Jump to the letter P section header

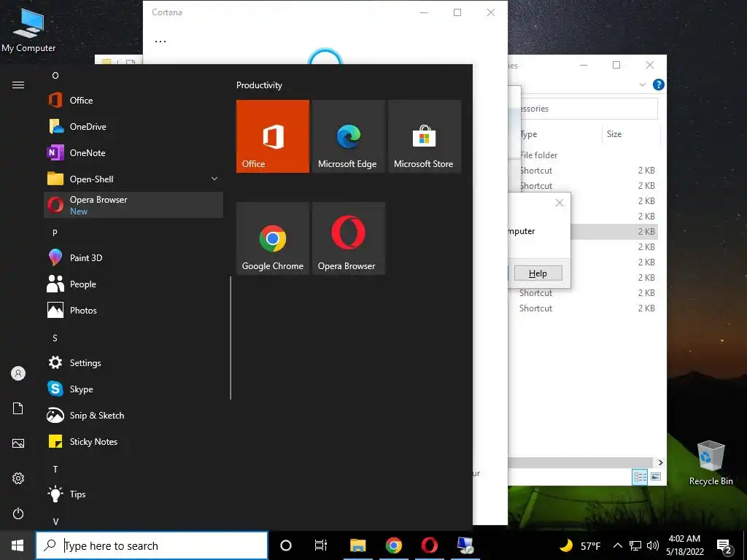click(x=55, y=233)
